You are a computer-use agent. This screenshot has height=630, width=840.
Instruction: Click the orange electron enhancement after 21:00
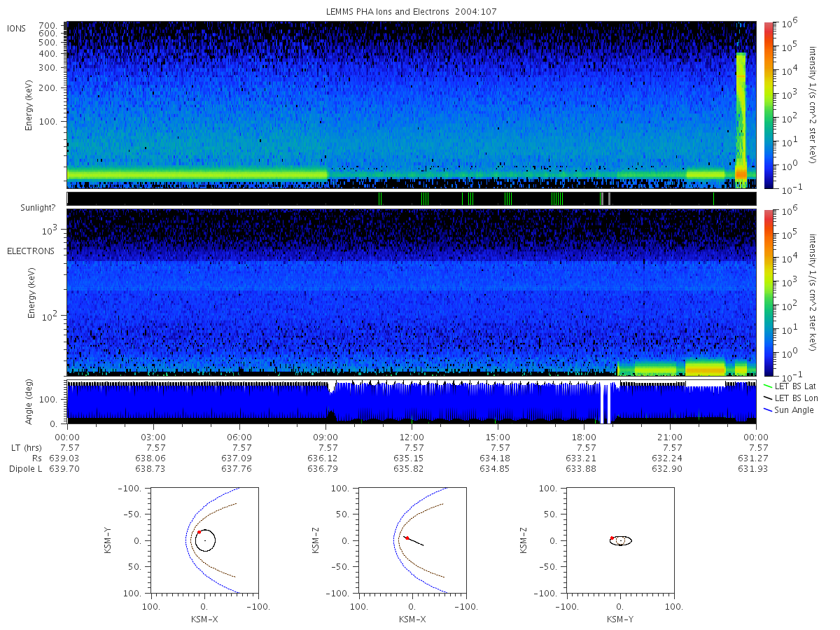(x=706, y=367)
